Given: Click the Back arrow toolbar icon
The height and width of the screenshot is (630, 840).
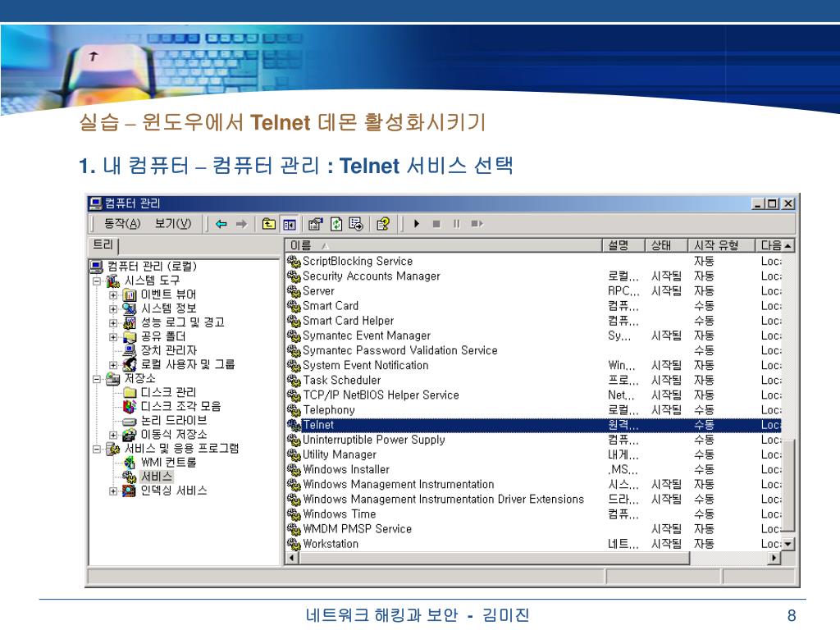Looking at the screenshot, I should [x=221, y=224].
